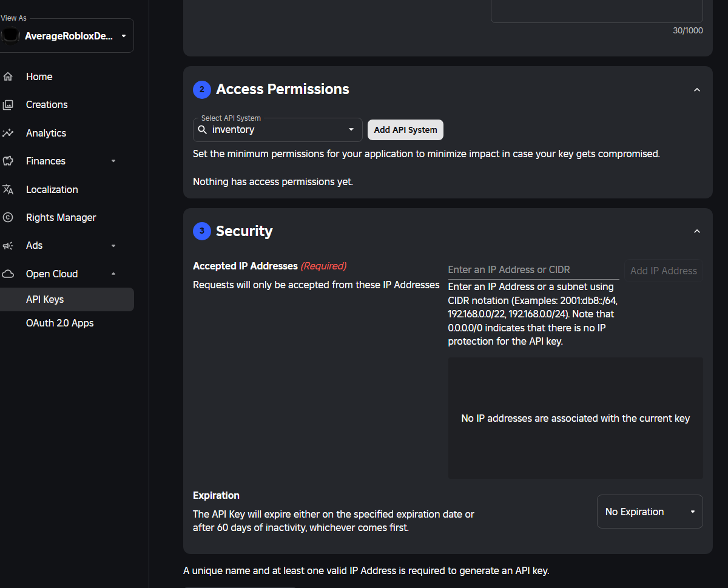
Task: Click the search icon in API System field
Action: click(203, 130)
